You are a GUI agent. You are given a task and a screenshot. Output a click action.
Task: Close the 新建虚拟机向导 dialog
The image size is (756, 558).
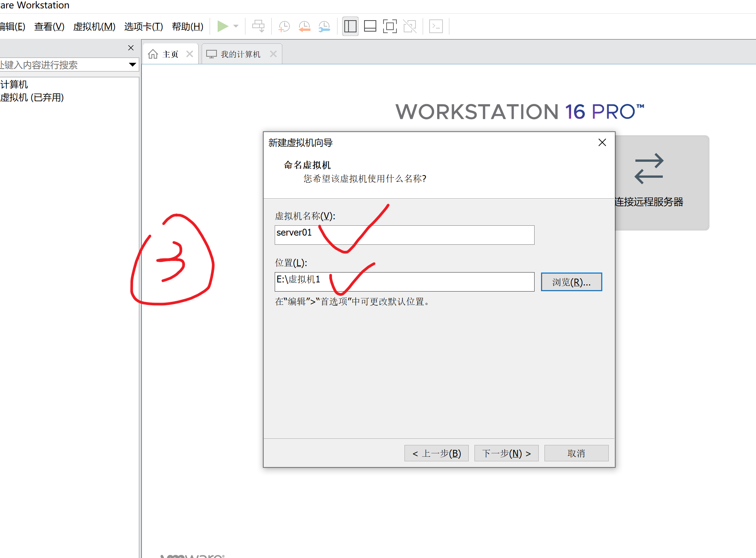(602, 142)
